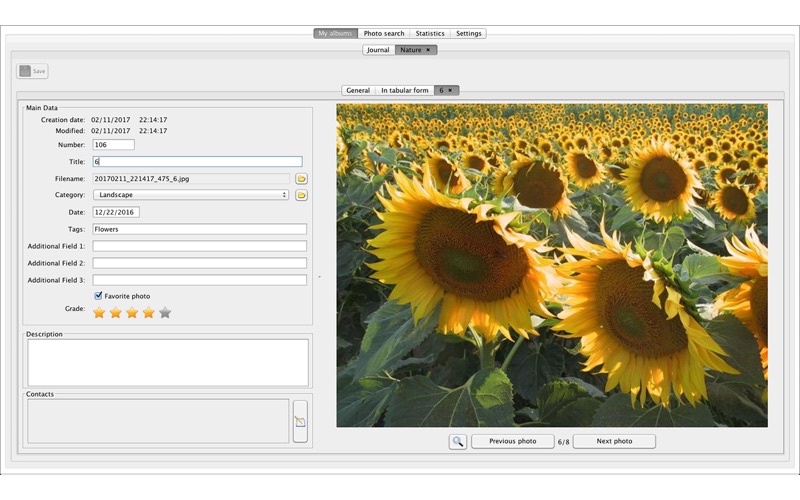
Task: Open the Category Landscape dropdown
Action: (x=191, y=195)
